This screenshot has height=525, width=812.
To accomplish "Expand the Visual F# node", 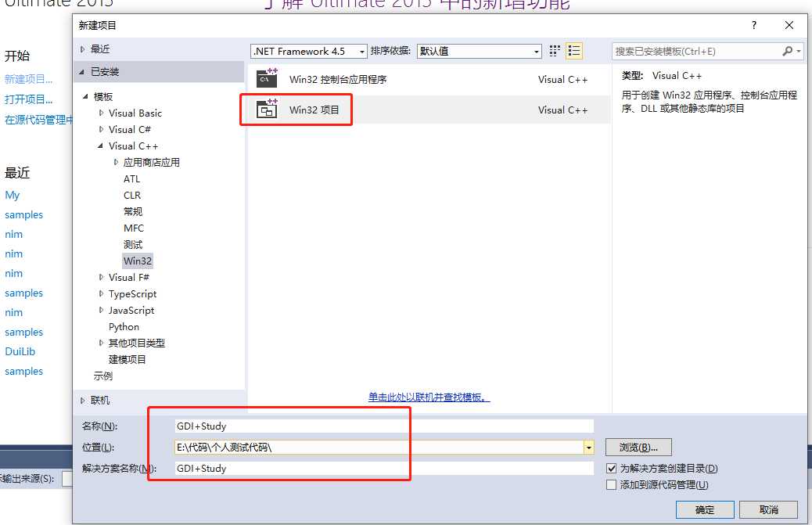I will 101,277.
